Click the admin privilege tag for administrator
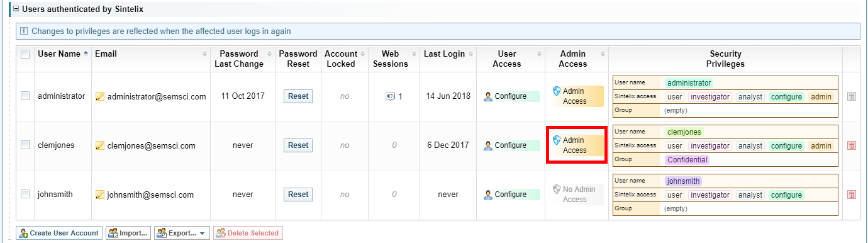 pos(821,97)
